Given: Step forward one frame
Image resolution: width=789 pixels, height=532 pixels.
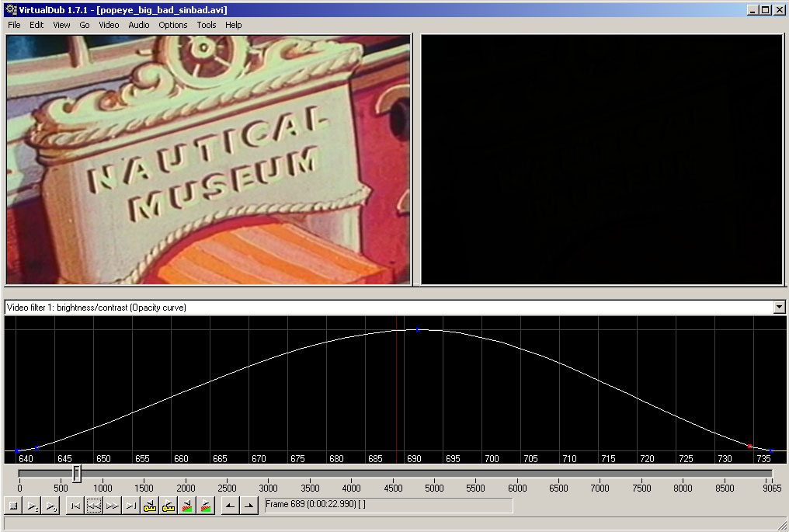Looking at the screenshot, I should click(x=113, y=506).
